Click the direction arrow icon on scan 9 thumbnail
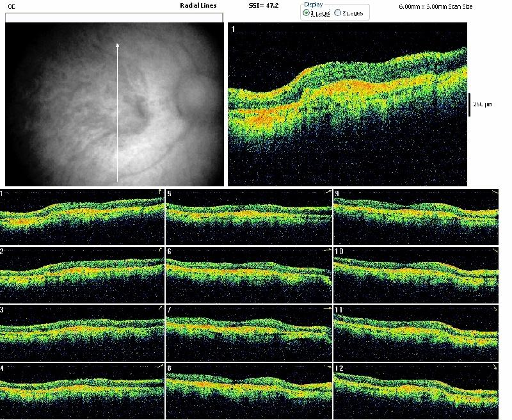Screen dimensions: 512x420 495,191
